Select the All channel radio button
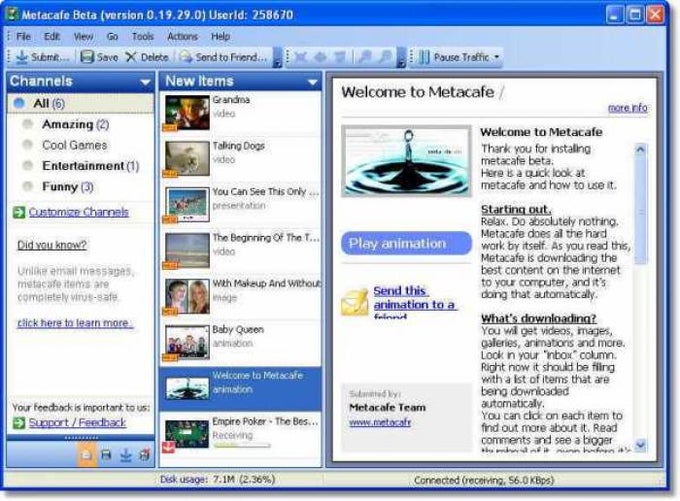 (19, 103)
